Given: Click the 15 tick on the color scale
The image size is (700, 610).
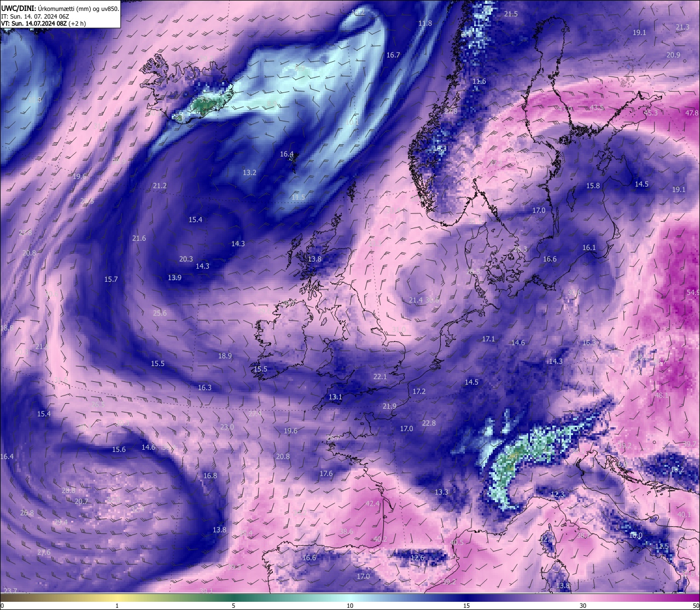Looking at the screenshot, I should (466, 606).
